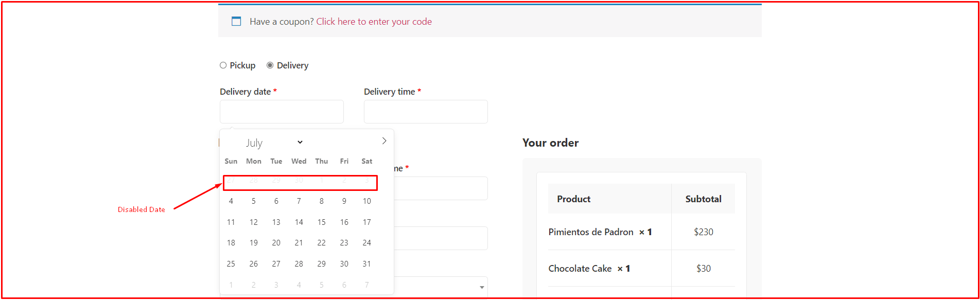Viewport: 980px width, 300px height.
Task: Pick July 15 in the calendar
Action: [322, 222]
